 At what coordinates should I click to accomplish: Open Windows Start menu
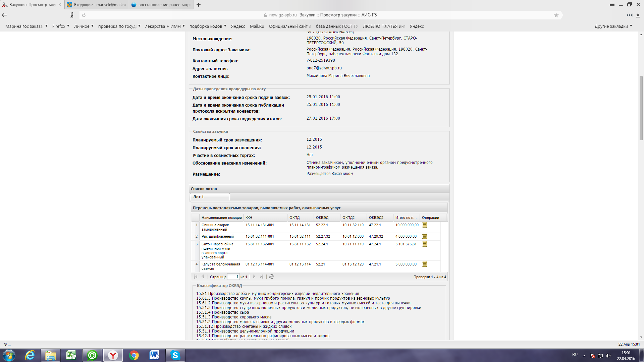coord(9,355)
